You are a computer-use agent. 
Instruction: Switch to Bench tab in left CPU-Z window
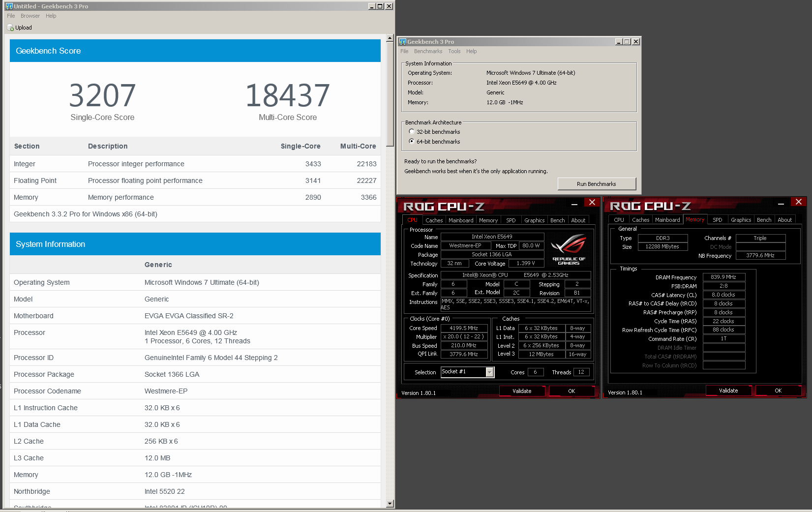click(558, 220)
